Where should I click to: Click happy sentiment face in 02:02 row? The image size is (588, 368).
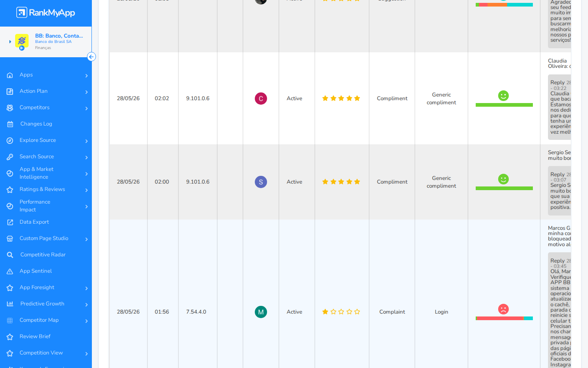tap(503, 96)
